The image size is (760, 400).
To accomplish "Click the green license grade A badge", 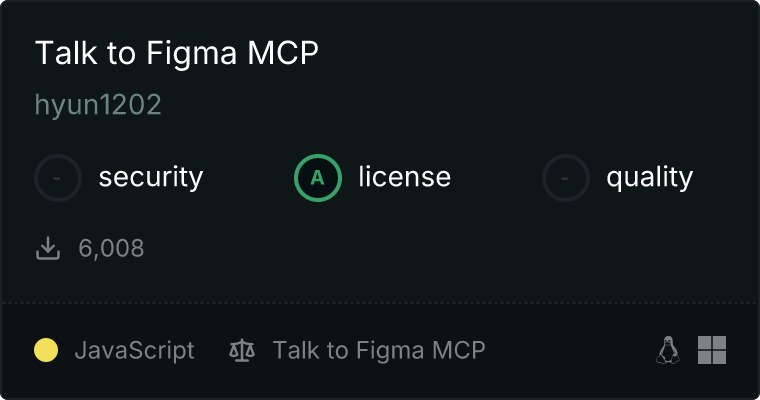I will click(x=318, y=178).
